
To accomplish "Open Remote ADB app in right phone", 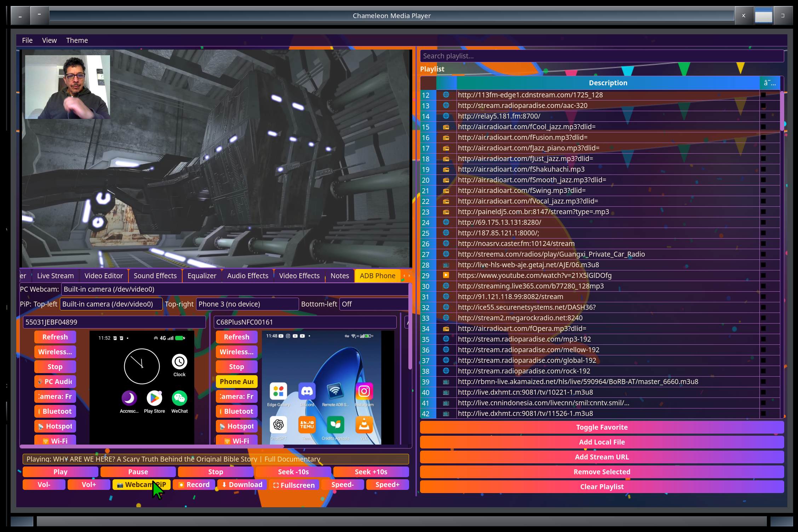I will pos(335,391).
